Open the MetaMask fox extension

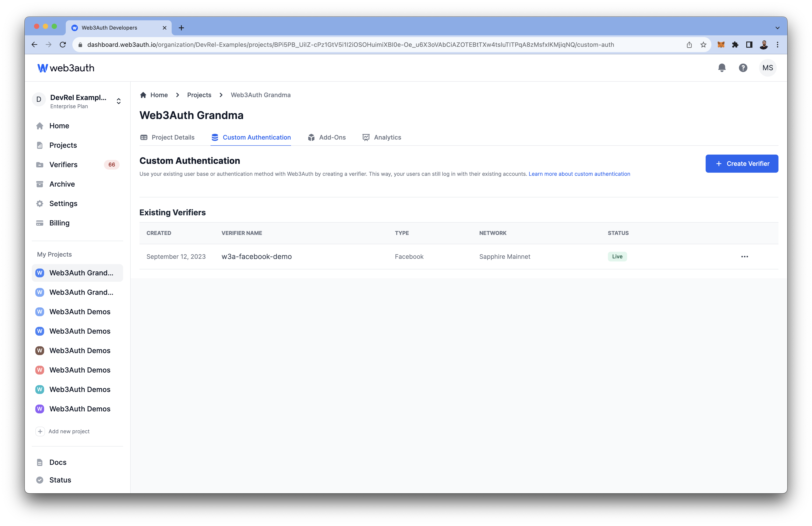(x=721, y=45)
